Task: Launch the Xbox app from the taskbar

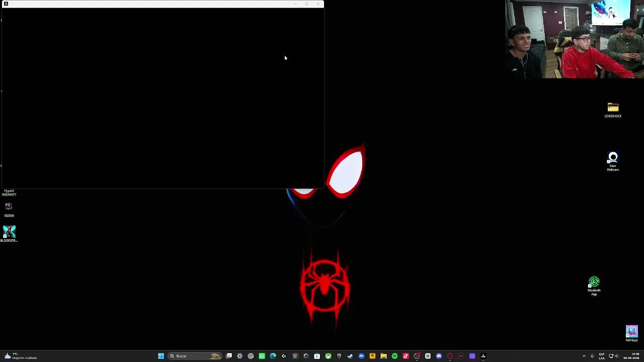Action: pos(328,356)
